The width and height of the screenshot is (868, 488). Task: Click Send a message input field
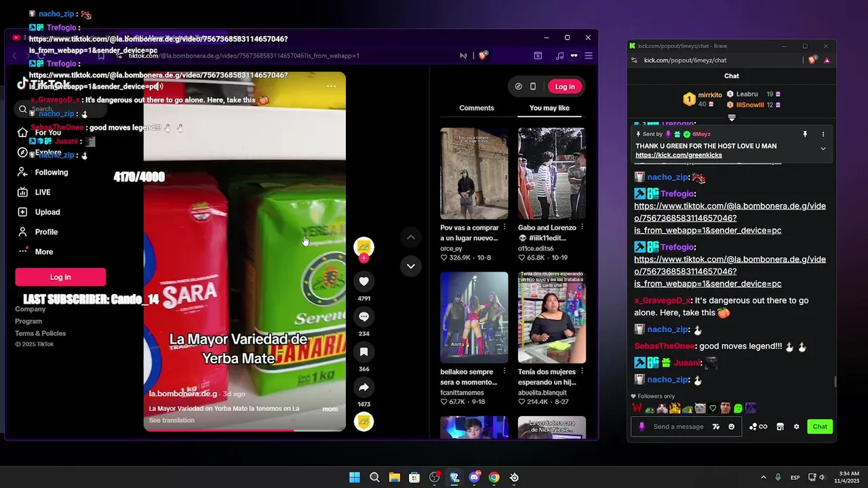(x=678, y=426)
